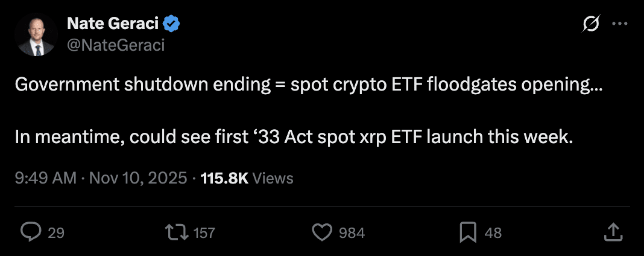Click the 29 replies count
644x256 pixels.
point(55,232)
